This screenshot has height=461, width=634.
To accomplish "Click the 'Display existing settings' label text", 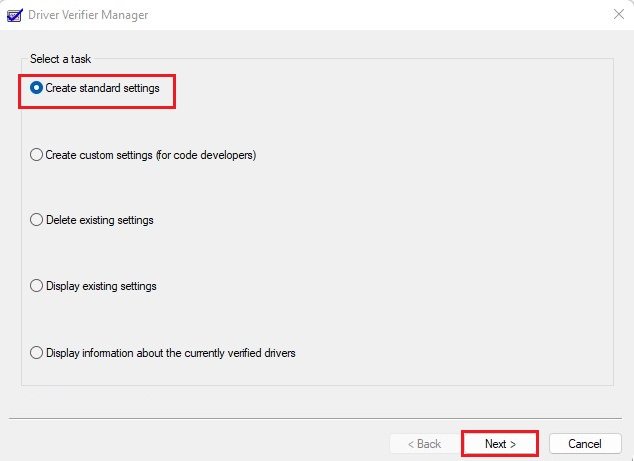I will pos(101,286).
